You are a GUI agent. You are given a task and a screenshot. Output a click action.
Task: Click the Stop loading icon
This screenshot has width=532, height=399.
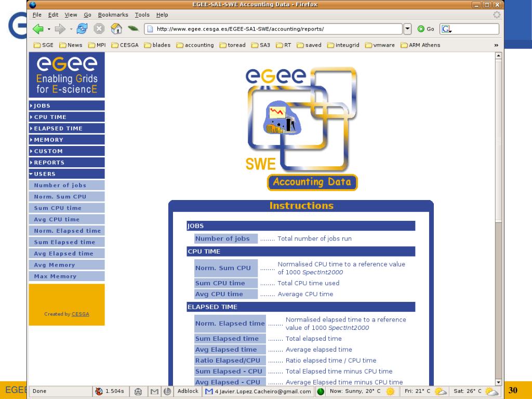point(99,29)
